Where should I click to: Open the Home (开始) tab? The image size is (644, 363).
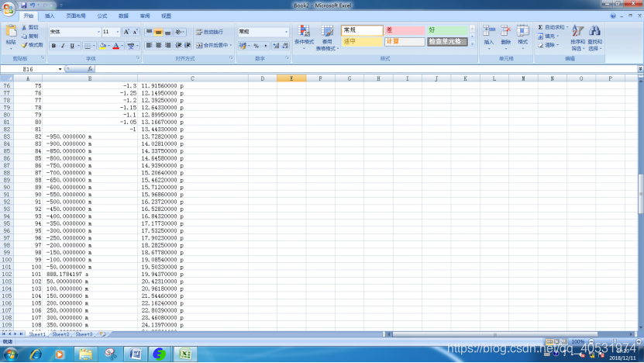tap(29, 16)
